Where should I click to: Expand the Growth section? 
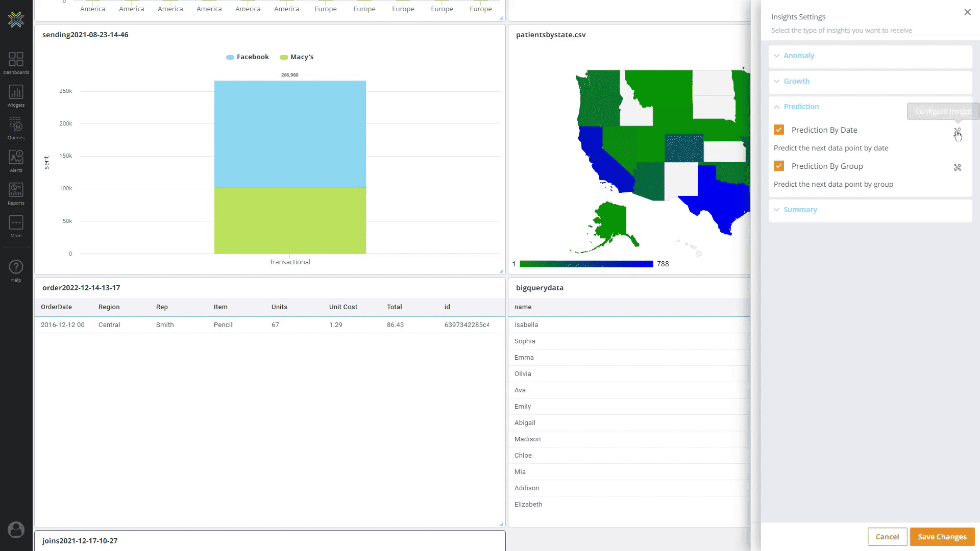coord(796,81)
